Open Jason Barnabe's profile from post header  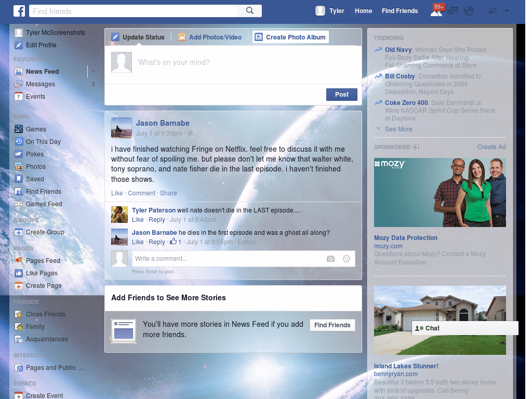pos(163,123)
